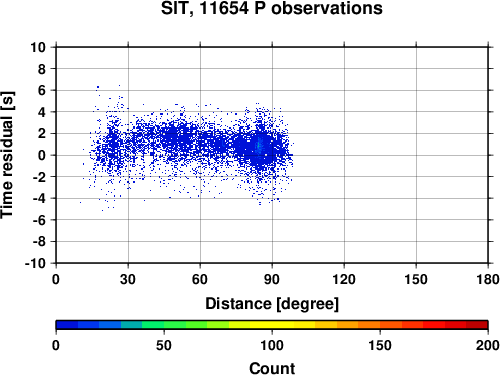Click the dark blue colorbar segment at 0
This screenshot has height=375, width=500.
coord(67,325)
